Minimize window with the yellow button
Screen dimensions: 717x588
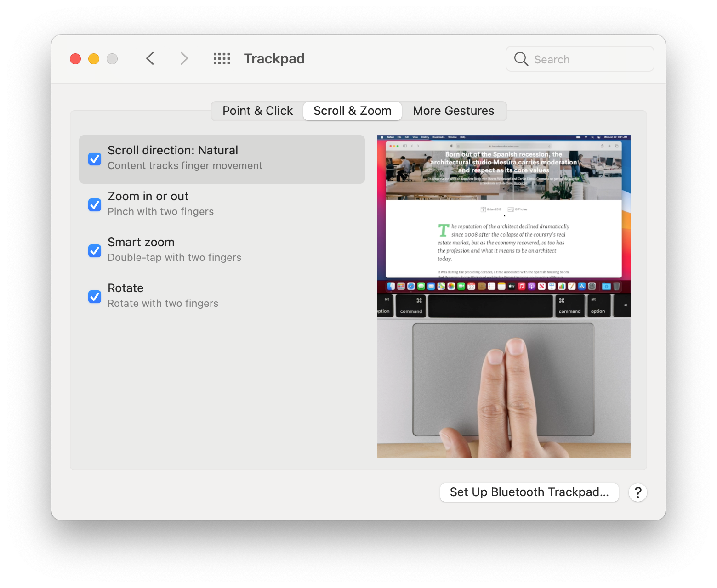(x=94, y=59)
